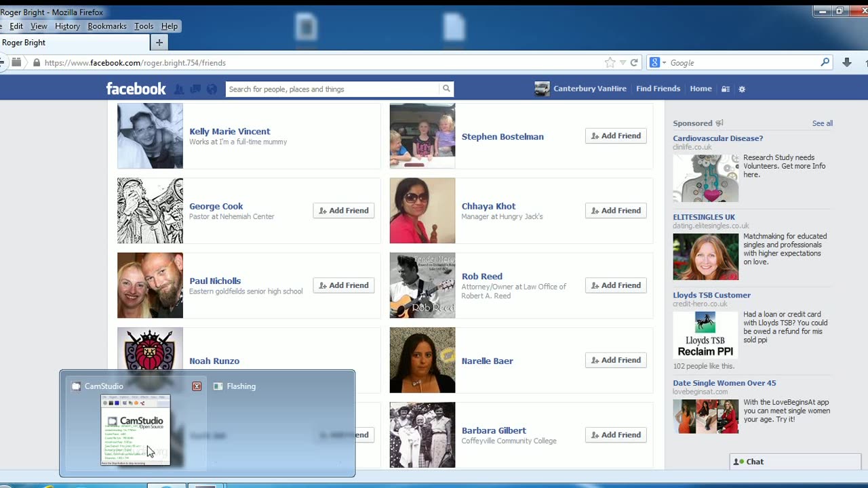Click the Sponsored megaphone icon

tap(719, 123)
